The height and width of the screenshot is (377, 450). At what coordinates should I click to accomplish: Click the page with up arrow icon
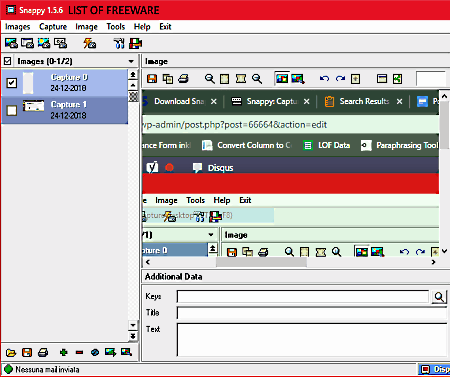point(355,79)
